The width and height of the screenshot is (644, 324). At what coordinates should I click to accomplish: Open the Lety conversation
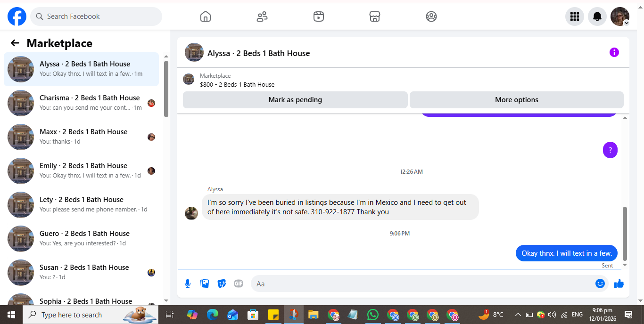(81, 205)
